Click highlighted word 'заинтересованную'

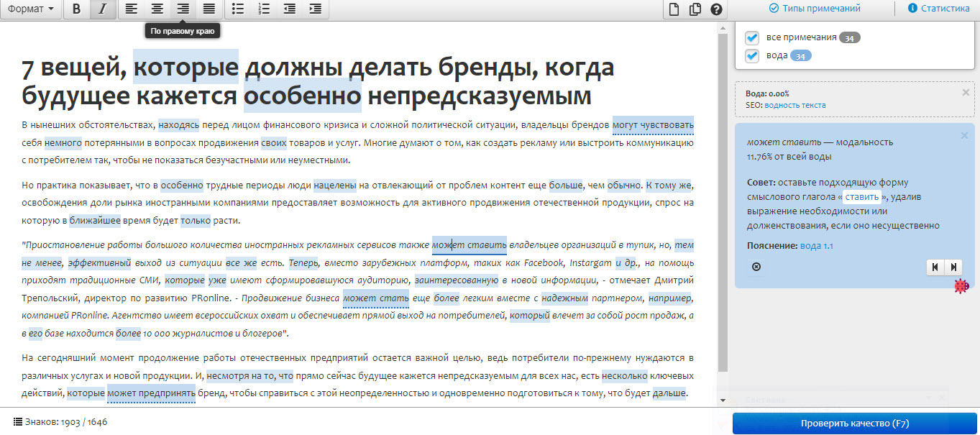tap(457, 280)
